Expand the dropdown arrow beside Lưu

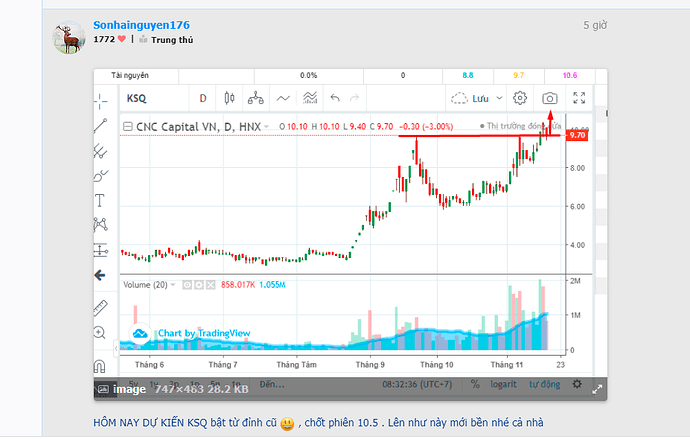pyautogui.click(x=499, y=98)
